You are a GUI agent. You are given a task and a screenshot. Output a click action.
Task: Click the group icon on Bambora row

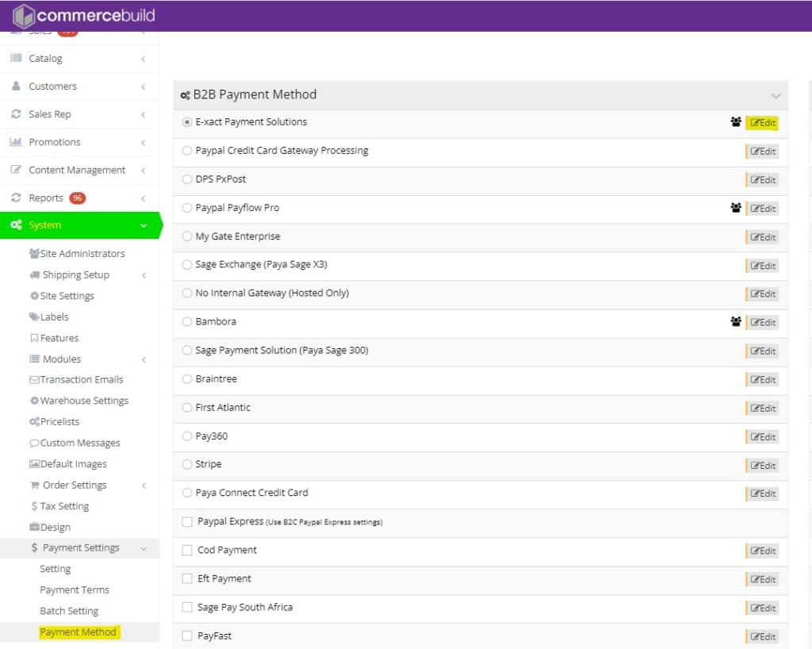click(735, 322)
